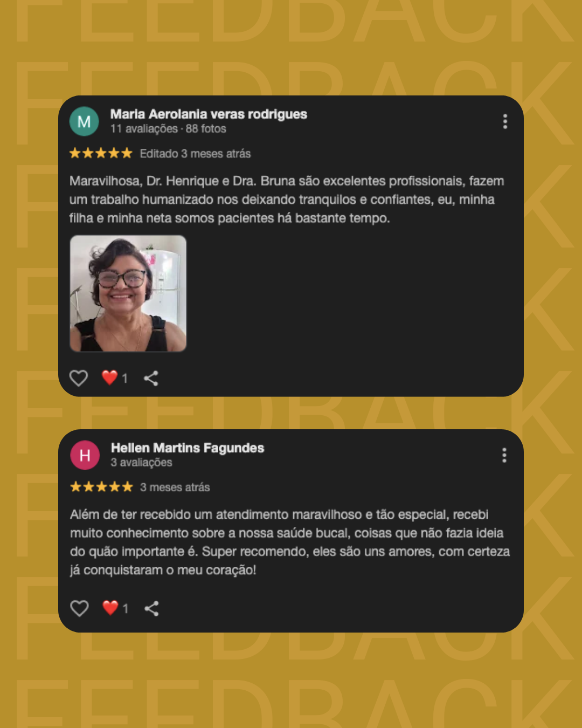Open Hellen Martins Fagundes review options menu
This screenshot has height=728, width=582.
[504, 455]
